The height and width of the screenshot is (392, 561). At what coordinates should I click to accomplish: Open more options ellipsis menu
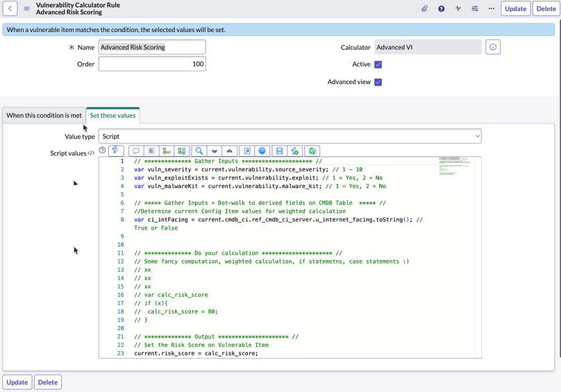492,8
